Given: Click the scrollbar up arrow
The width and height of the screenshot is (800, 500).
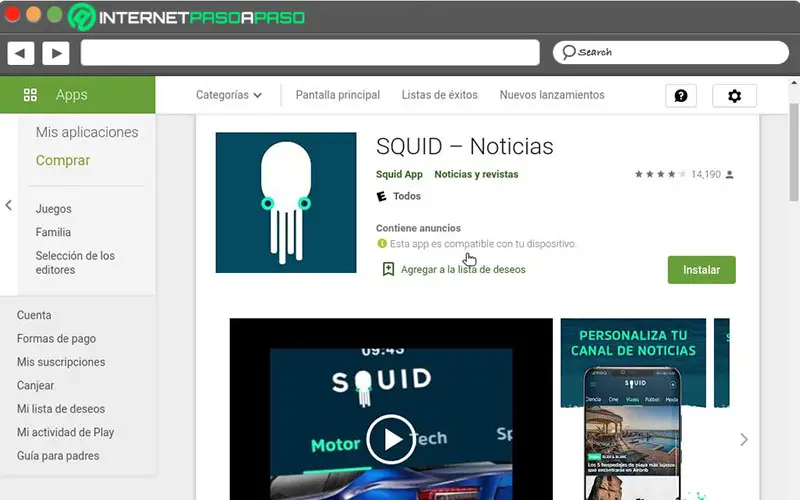Looking at the screenshot, I should tap(793, 82).
